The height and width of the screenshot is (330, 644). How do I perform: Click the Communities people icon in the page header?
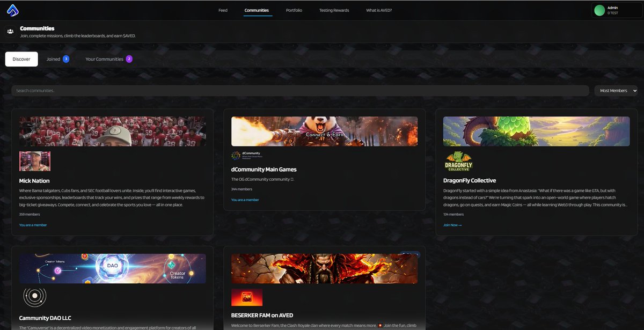tap(11, 31)
